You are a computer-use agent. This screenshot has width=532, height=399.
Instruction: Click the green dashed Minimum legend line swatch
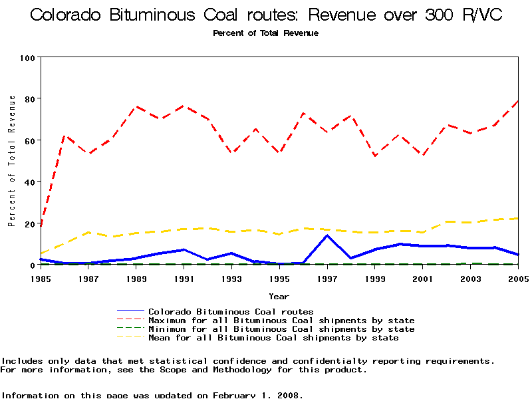tap(130, 329)
